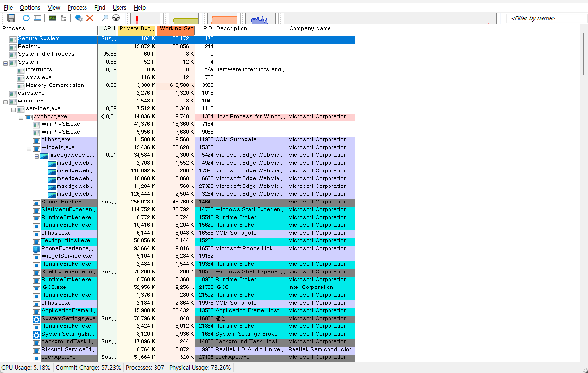The height and width of the screenshot is (373, 588).
Task: Select the Interrupts row
Action: click(x=178, y=70)
